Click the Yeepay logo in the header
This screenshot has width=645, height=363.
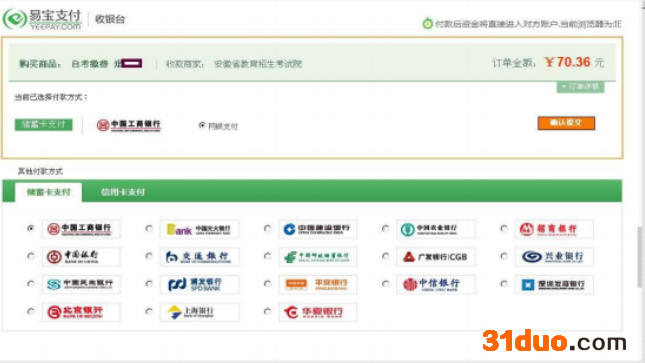pos(42,19)
